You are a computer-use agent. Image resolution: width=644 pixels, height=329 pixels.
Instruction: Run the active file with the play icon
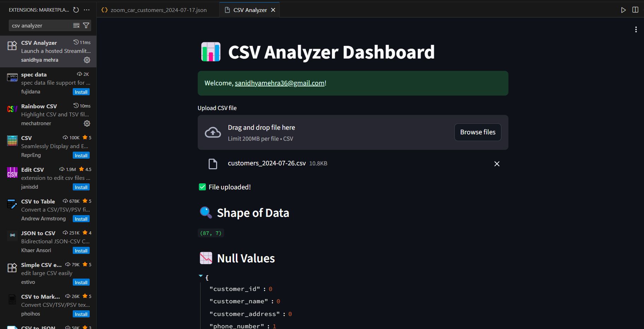(x=624, y=10)
